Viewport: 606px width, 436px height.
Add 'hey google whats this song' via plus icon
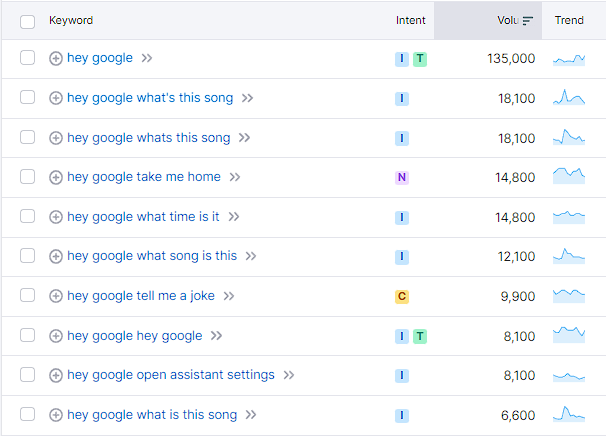56,138
